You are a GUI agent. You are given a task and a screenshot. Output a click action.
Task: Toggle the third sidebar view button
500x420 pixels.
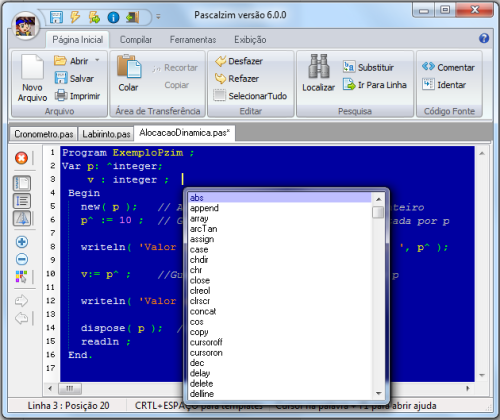(x=22, y=219)
